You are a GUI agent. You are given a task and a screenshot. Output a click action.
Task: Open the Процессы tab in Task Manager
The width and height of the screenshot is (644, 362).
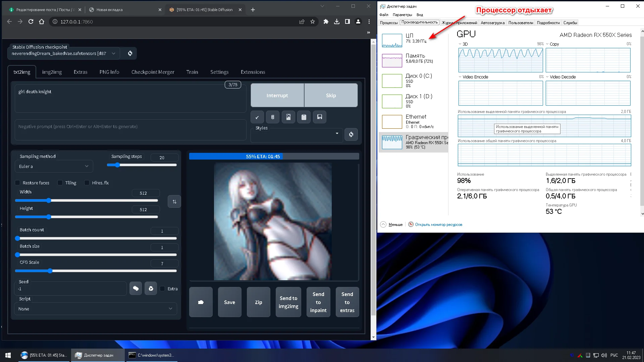[389, 23]
